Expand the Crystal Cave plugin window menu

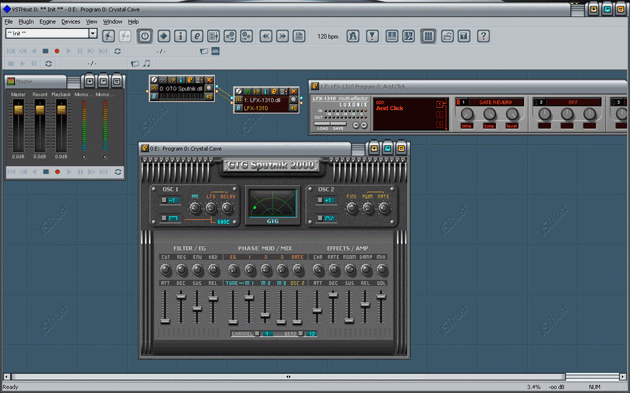358,149
